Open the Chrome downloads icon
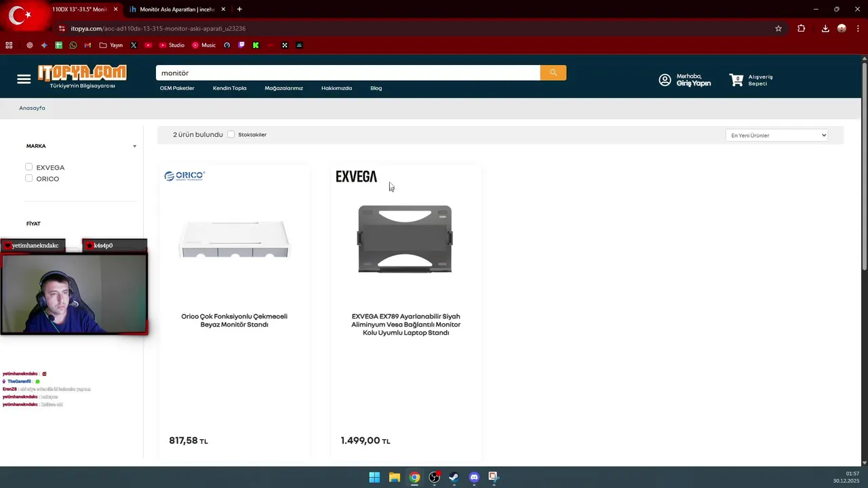Screen dimensions: 868x488 [825, 28]
